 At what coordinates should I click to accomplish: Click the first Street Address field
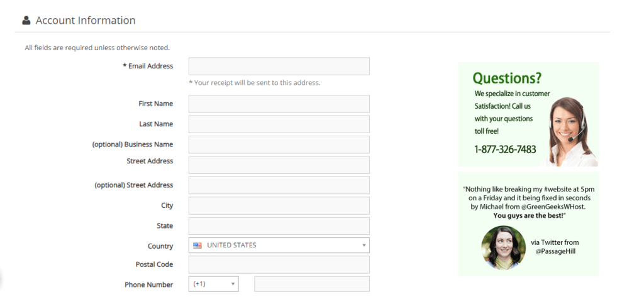coord(279,165)
